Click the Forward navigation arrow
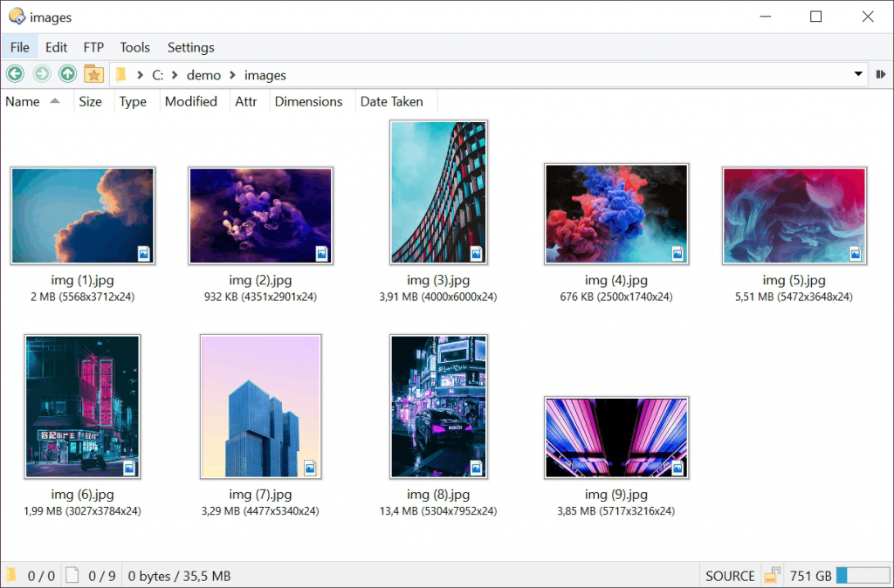 [41, 74]
